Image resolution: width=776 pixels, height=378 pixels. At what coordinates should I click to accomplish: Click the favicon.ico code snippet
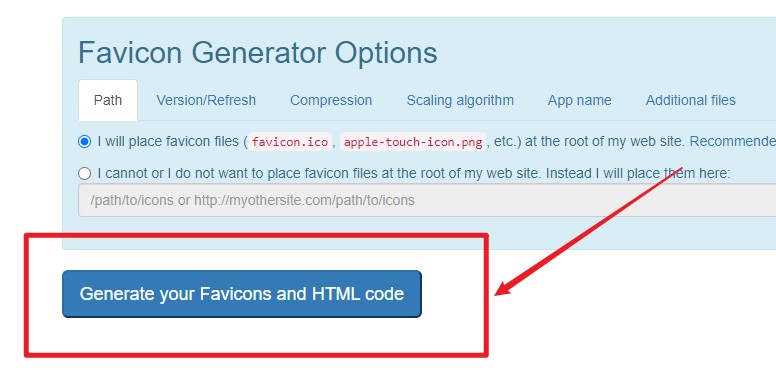pyautogui.click(x=290, y=142)
